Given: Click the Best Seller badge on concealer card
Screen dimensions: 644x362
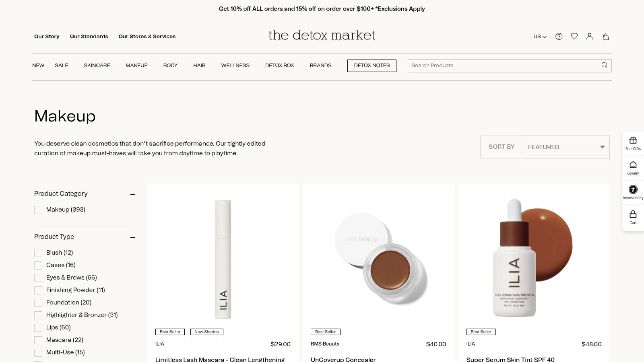Looking at the screenshot, I should pyautogui.click(x=326, y=332).
